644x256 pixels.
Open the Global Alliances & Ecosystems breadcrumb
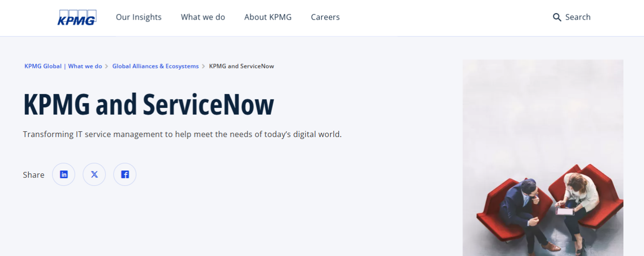(x=155, y=66)
